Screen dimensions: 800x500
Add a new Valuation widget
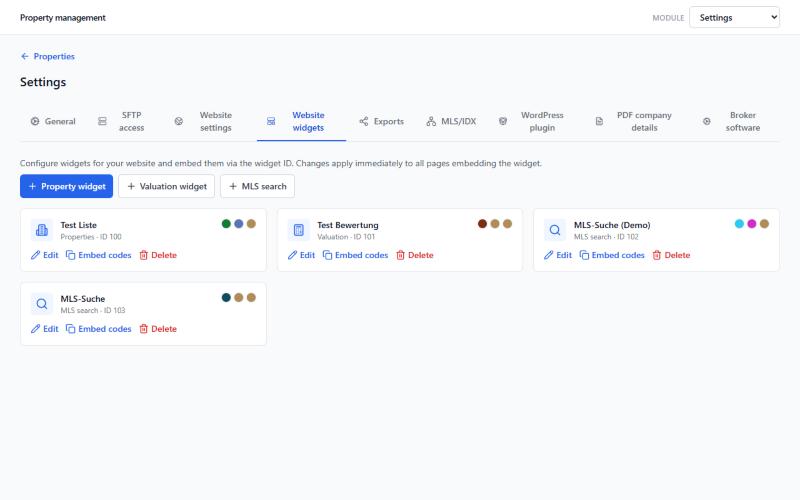click(167, 186)
